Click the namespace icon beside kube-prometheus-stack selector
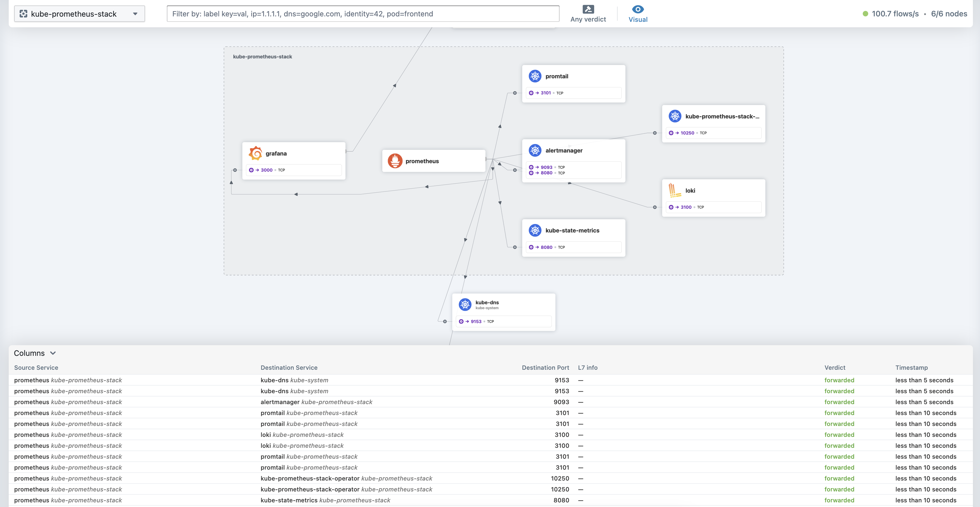Screen dimensions: 980x507 tap(24, 14)
